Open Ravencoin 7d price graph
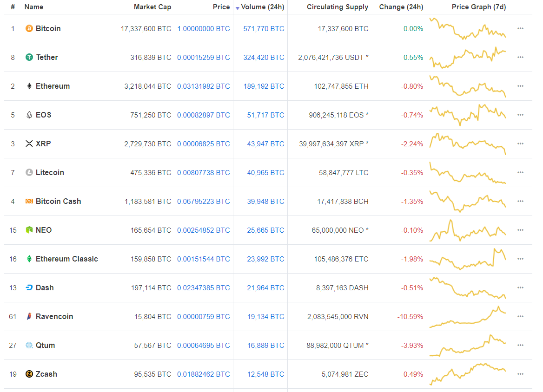 point(468,316)
